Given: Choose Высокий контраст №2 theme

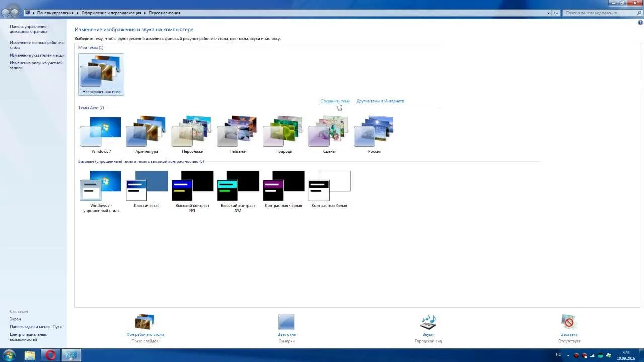Looking at the screenshot, I should click(238, 191).
